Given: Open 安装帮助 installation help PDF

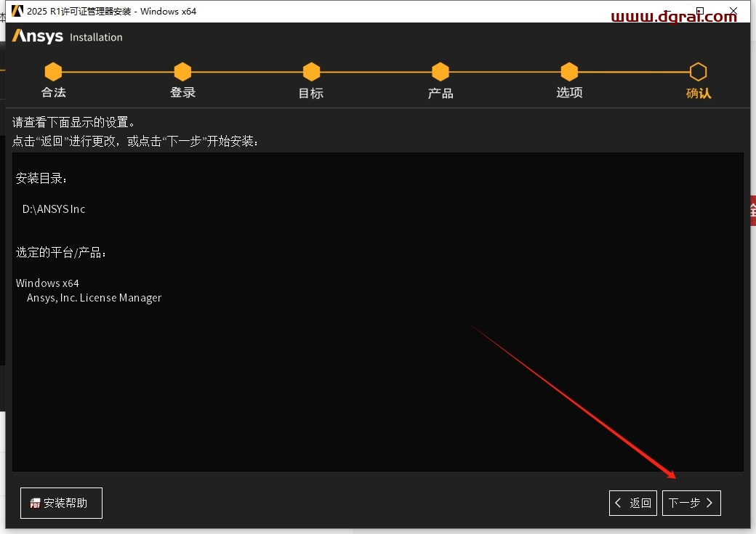Looking at the screenshot, I should (x=61, y=503).
